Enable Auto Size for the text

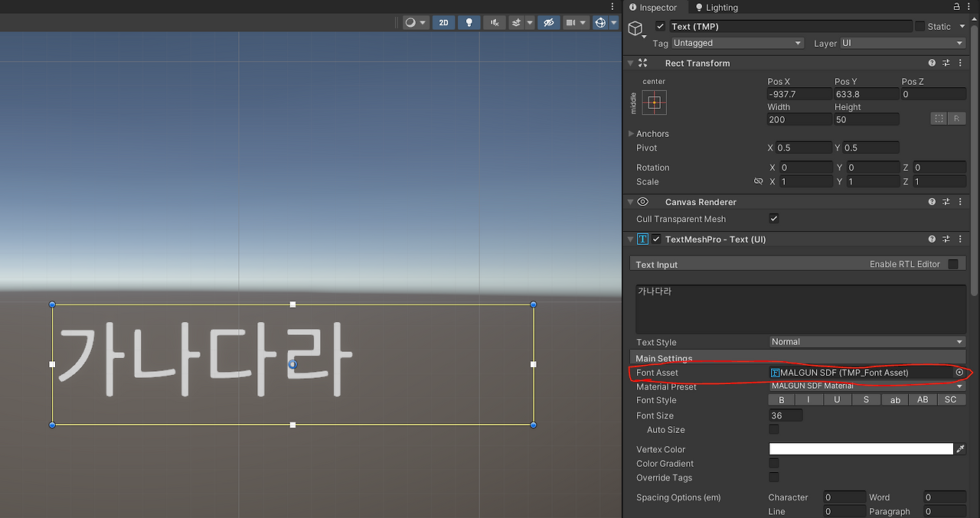click(x=773, y=429)
